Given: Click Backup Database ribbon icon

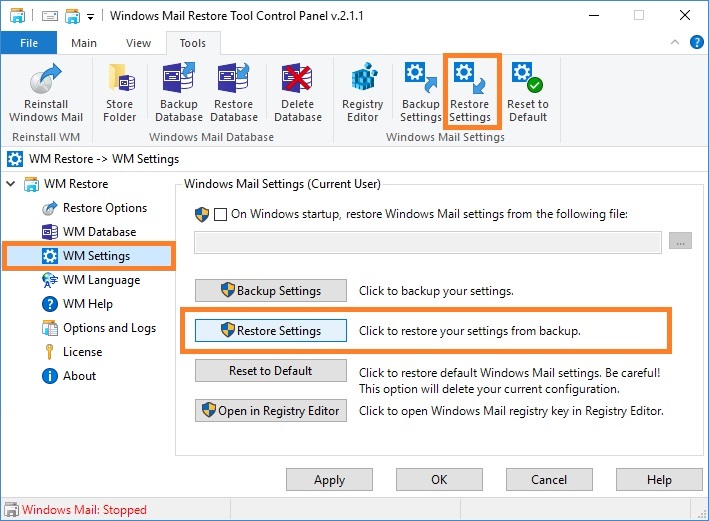Looking at the screenshot, I should pos(179,93).
